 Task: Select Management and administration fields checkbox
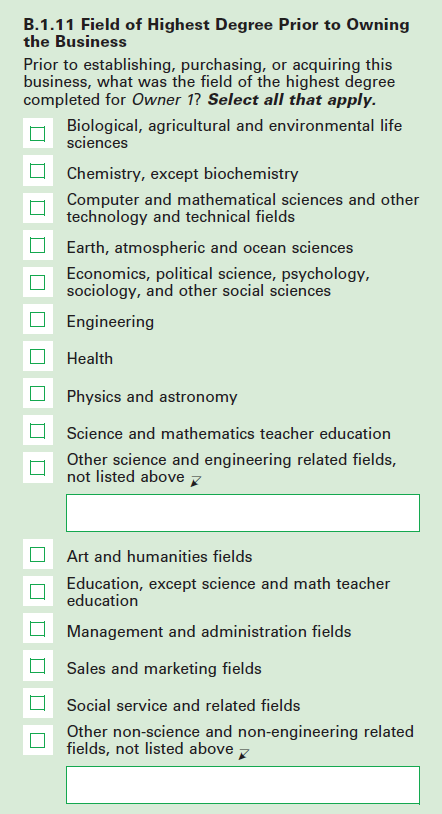tap(37, 629)
